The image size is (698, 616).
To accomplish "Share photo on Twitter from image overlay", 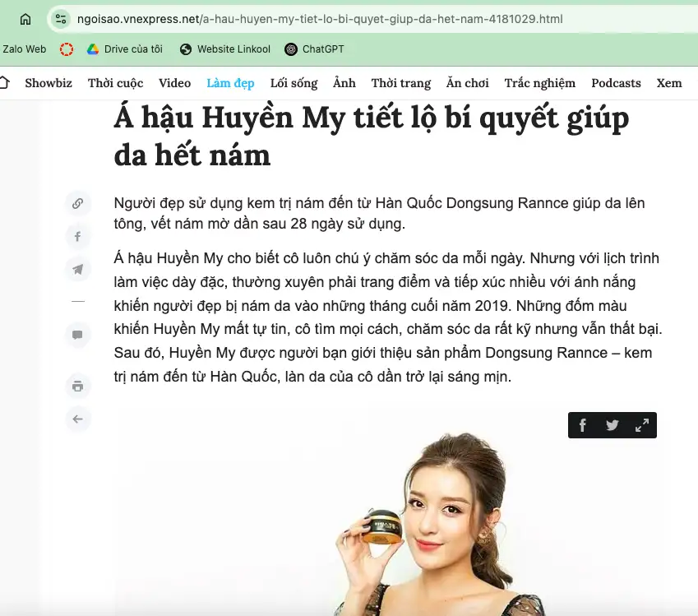I will (x=612, y=425).
